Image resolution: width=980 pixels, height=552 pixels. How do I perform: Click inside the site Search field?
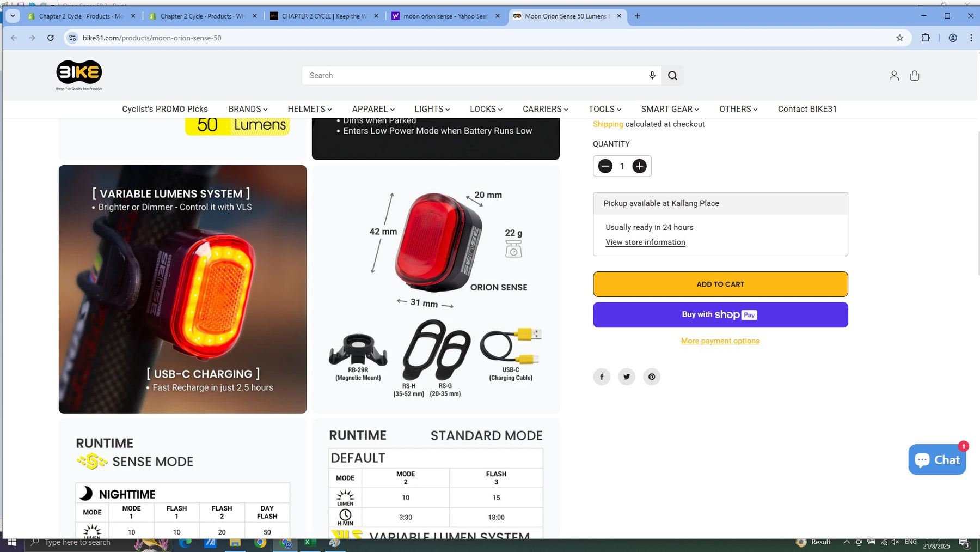coord(474,76)
